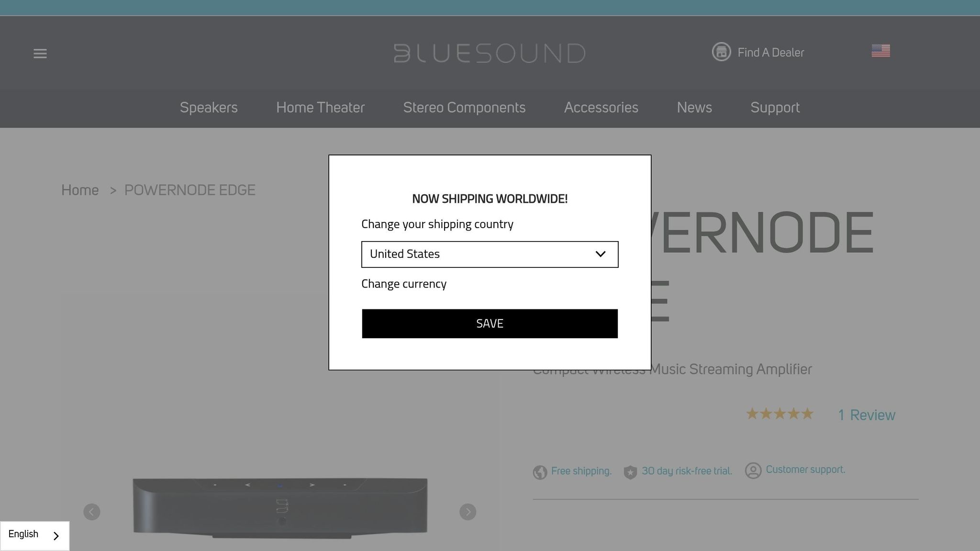Click the next image carousel arrow
Viewport: 980px width, 551px height.
click(x=468, y=512)
